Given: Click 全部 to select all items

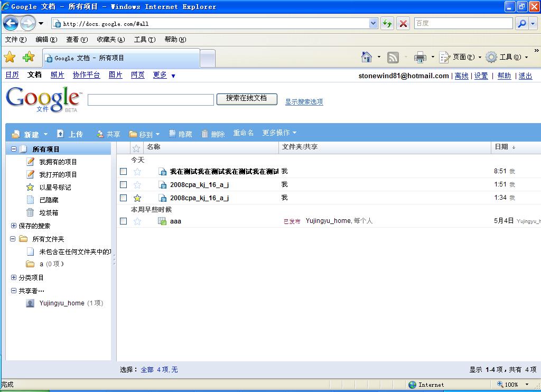Looking at the screenshot, I should (x=147, y=370).
